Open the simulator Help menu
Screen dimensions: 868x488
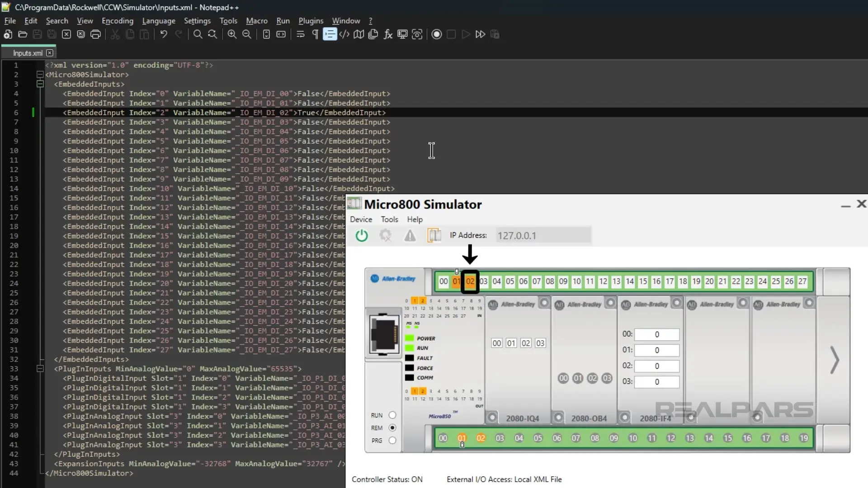[415, 219]
